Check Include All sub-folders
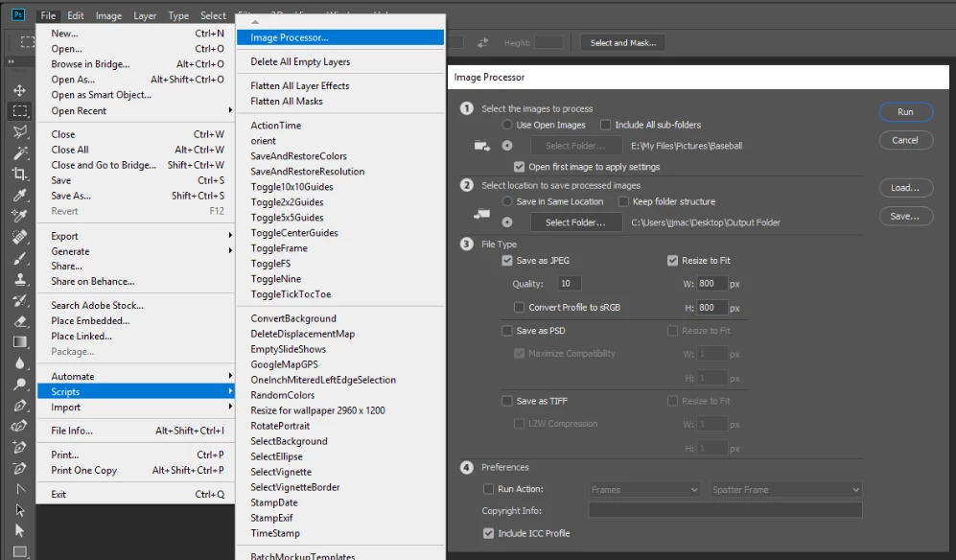956x560 pixels. (605, 125)
